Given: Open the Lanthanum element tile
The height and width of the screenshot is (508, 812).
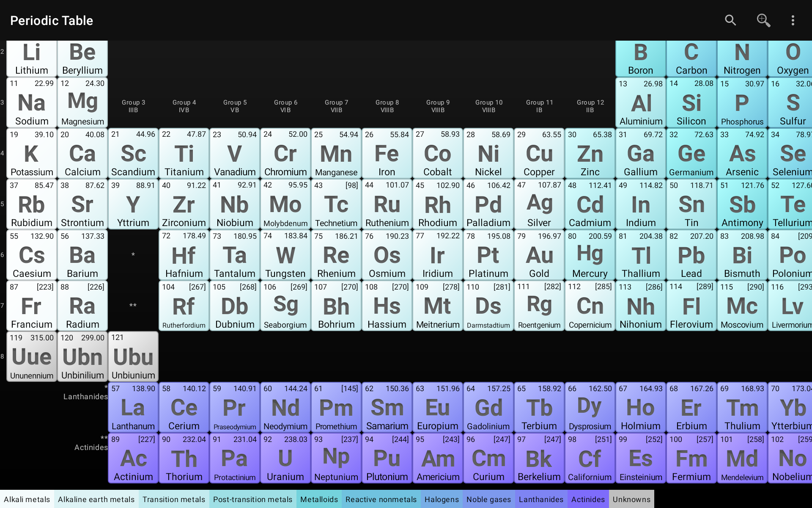Looking at the screenshot, I should [133, 407].
